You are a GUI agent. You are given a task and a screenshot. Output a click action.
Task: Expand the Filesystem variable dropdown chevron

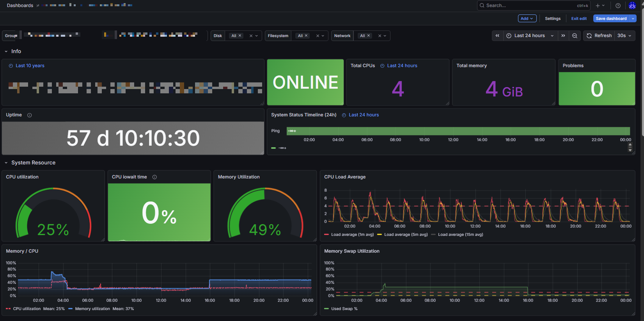323,36
